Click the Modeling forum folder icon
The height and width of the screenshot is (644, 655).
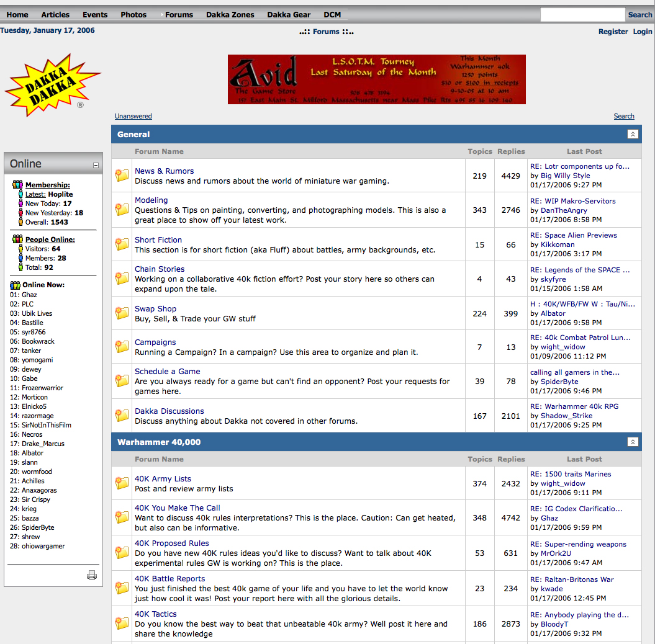122,210
